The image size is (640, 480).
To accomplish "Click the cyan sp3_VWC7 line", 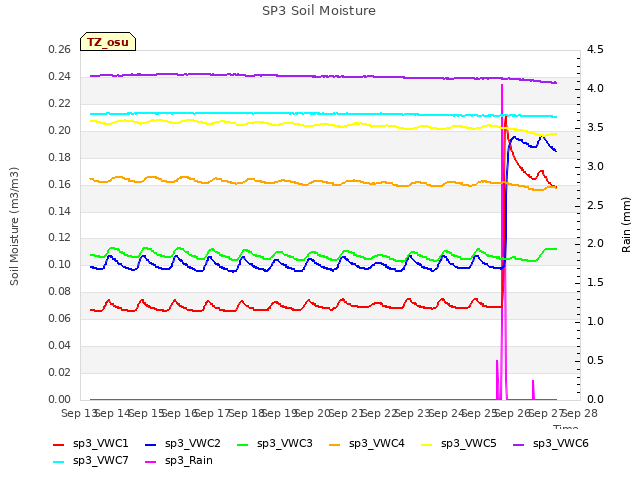I will click(x=323, y=114).
